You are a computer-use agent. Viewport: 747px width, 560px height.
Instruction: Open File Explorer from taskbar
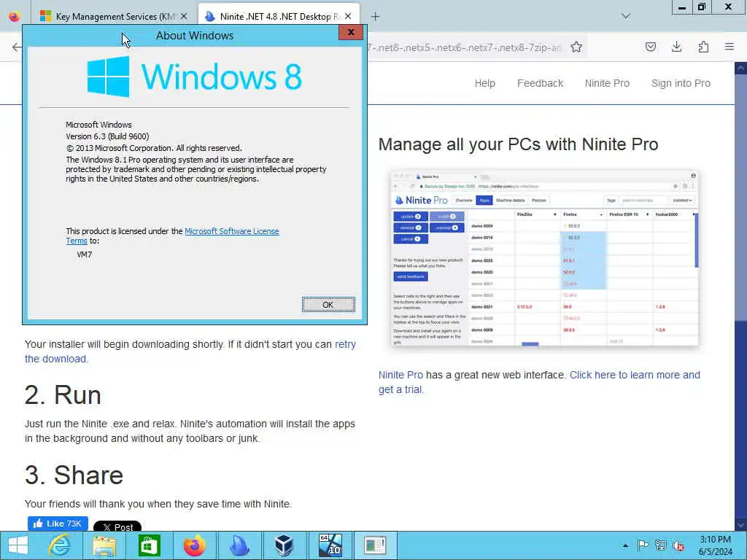click(x=104, y=545)
